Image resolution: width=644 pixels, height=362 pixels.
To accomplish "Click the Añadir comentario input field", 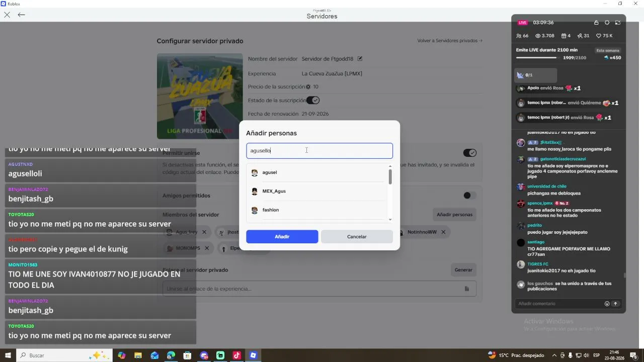I will (559, 304).
